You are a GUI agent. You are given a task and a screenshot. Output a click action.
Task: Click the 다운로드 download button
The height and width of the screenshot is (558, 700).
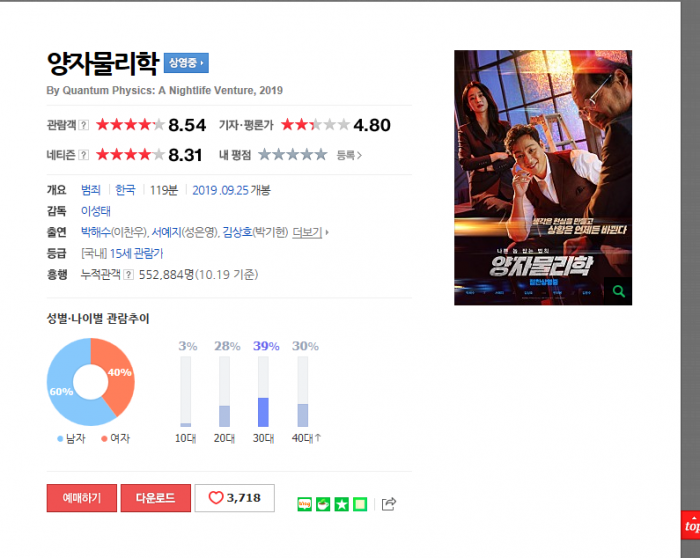tap(156, 498)
